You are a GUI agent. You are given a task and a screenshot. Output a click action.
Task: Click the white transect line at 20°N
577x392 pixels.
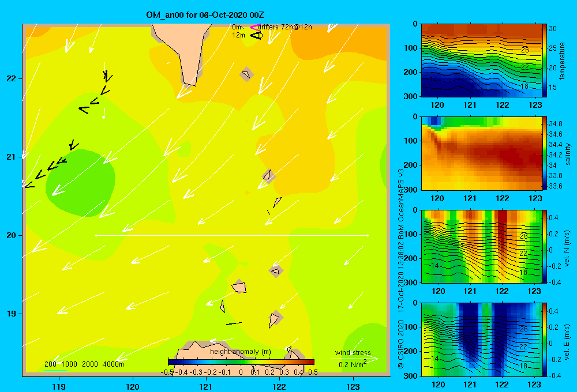point(232,235)
